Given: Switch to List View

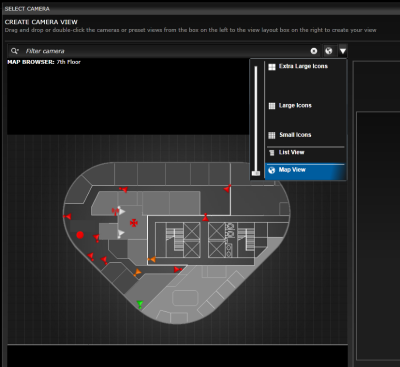Looking at the screenshot, I should tap(291, 152).
